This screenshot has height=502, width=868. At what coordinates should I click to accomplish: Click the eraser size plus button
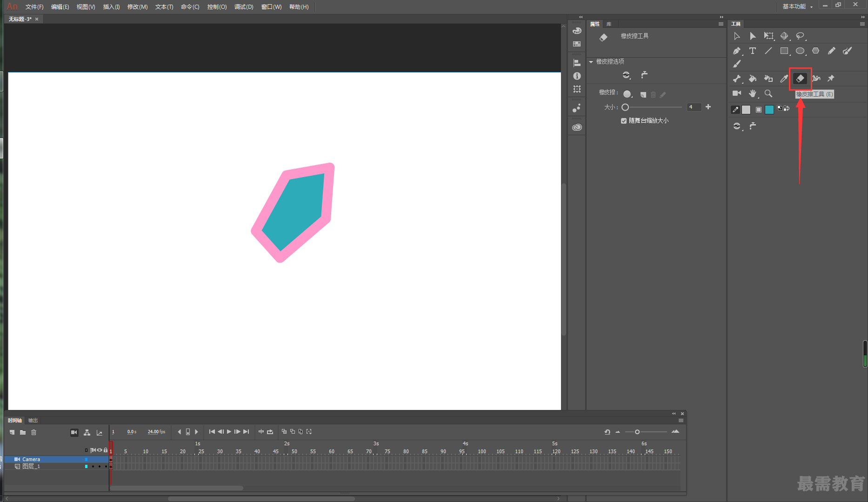tap(708, 107)
